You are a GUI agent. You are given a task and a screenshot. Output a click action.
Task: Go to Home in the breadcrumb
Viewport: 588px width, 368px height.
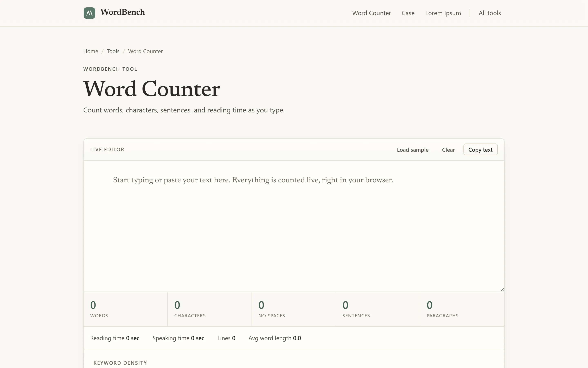(x=91, y=51)
